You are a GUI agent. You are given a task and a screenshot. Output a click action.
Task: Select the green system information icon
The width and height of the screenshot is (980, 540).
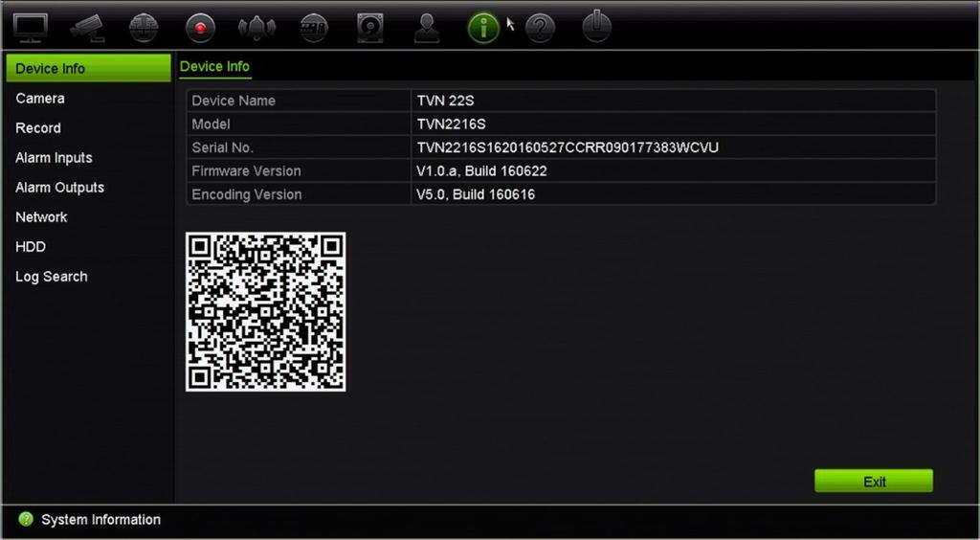tap(483, 28)
